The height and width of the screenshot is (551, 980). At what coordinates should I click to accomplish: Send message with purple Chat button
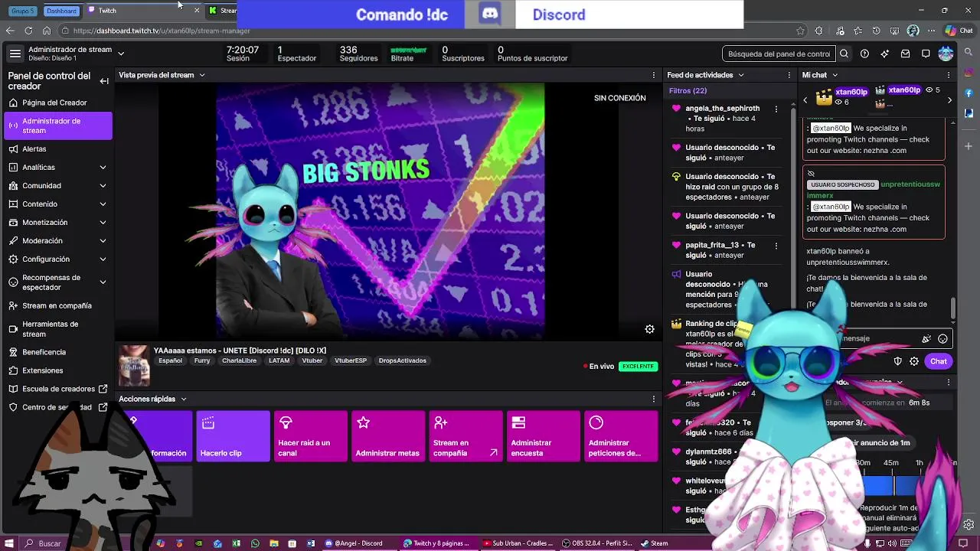939,361
